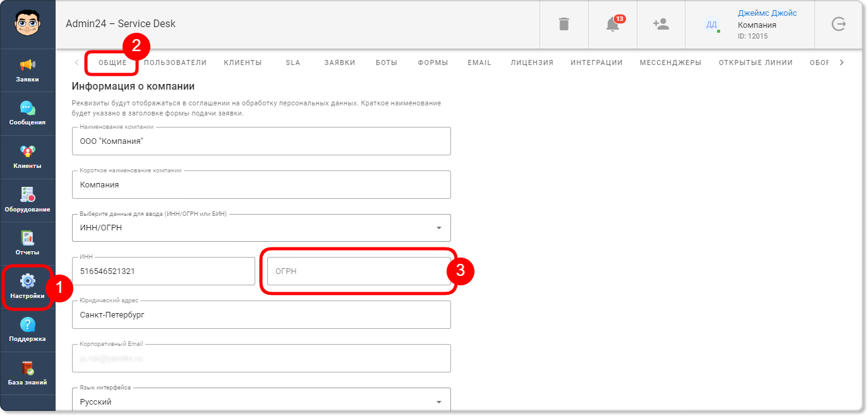868x416 pixels.
Task: Expand the Язык интерфейса dropdown
Action: [x=262, y=401]
